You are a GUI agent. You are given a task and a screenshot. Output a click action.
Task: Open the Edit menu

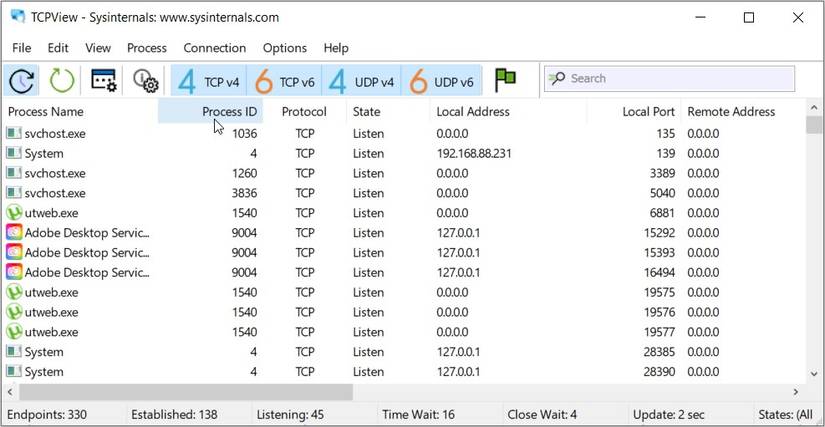coord(58,48)
